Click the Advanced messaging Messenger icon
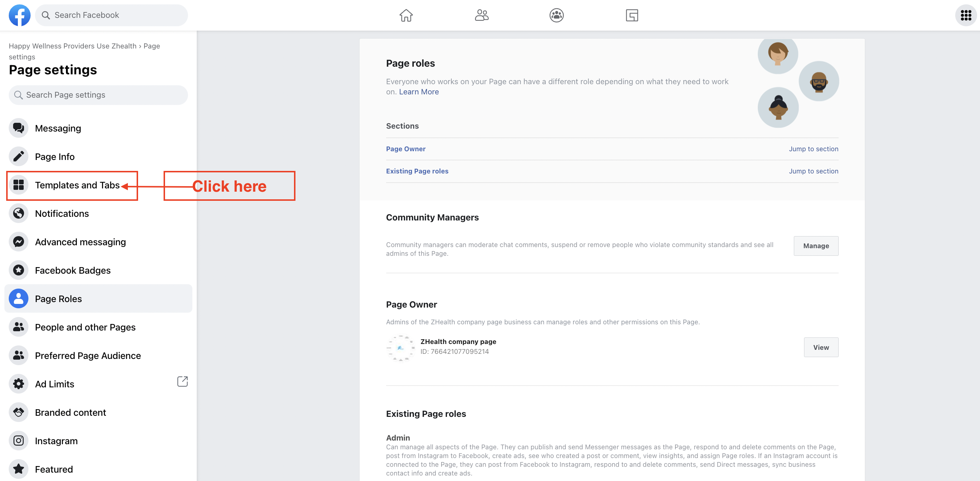The height and width of the screenshot is (481, 980). click(x=18, y=242)
